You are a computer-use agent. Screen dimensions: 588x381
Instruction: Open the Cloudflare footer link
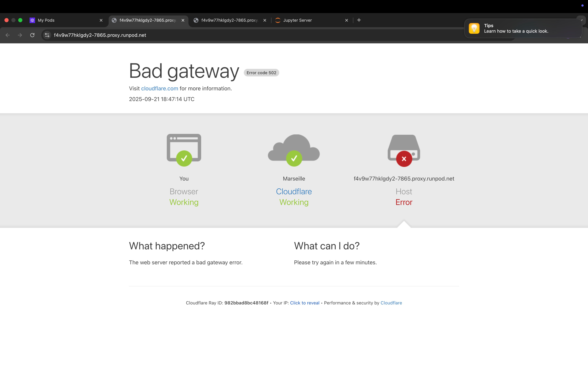[391, 303]
